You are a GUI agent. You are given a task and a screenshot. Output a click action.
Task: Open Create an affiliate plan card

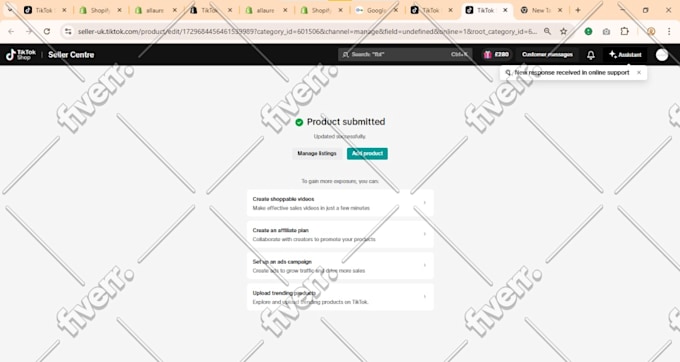340,235
